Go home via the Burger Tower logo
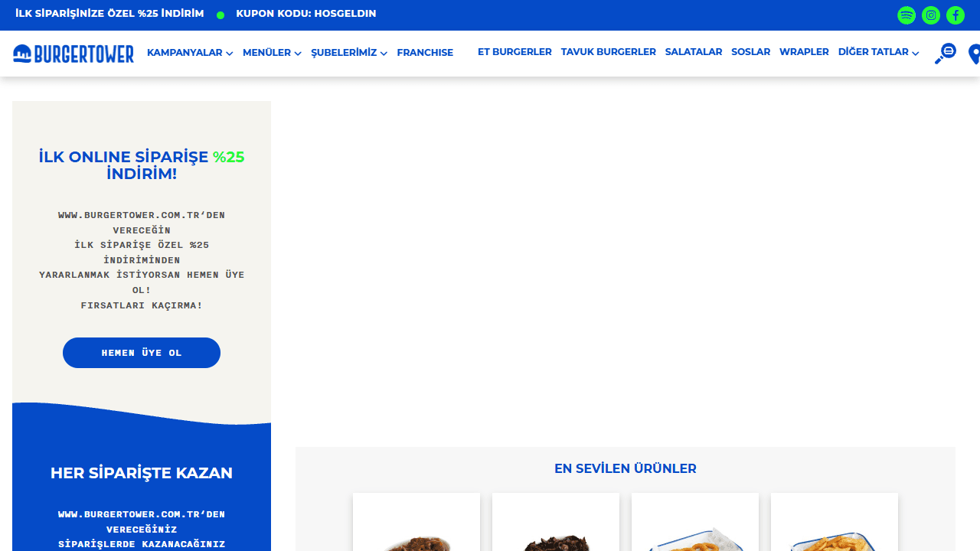 [73, 54]
